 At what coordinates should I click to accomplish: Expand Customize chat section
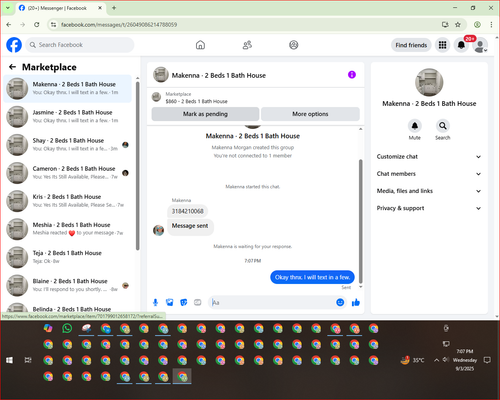(429, 157)
